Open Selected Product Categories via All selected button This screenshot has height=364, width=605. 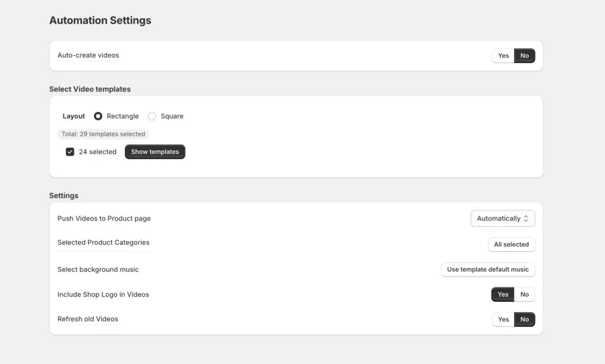tap(511, 244)
